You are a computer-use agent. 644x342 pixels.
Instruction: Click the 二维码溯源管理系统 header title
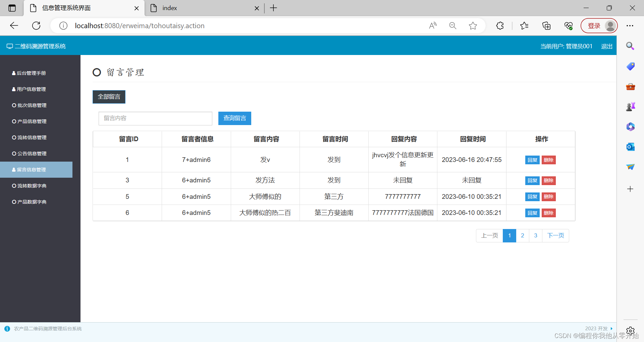point(36,46)
